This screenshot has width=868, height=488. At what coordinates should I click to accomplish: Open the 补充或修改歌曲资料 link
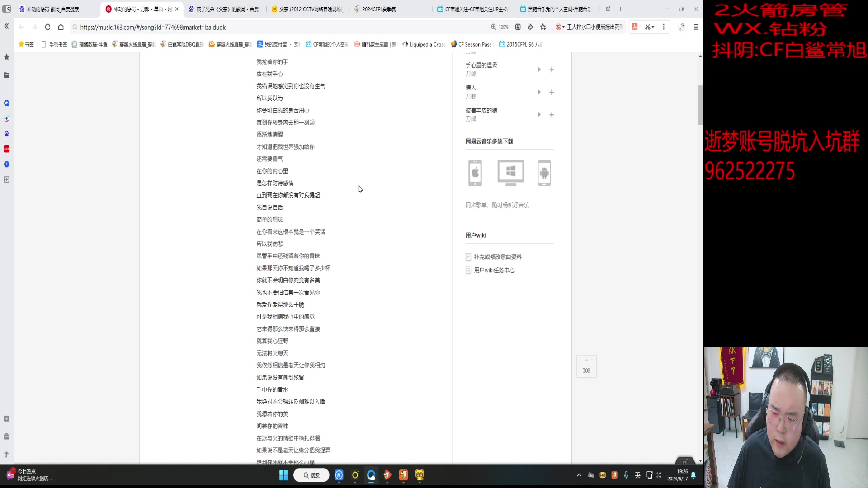point(497,257)
